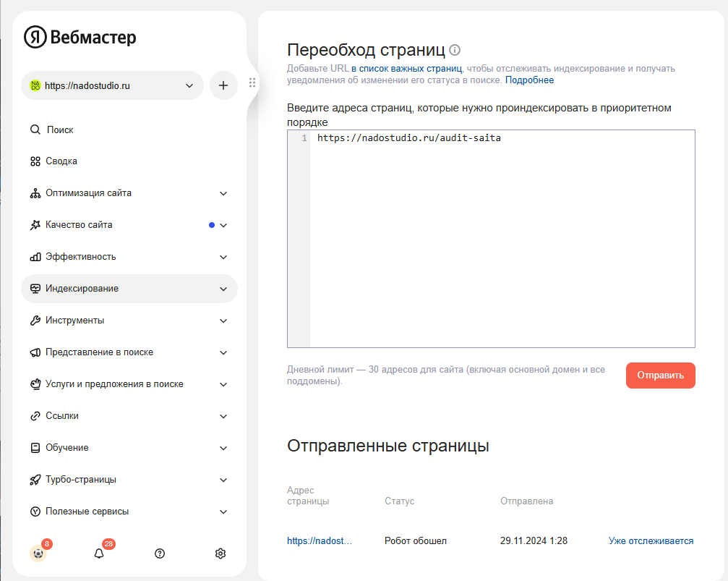Click the drag handle dots beside add button

click(x=252, y=82)
